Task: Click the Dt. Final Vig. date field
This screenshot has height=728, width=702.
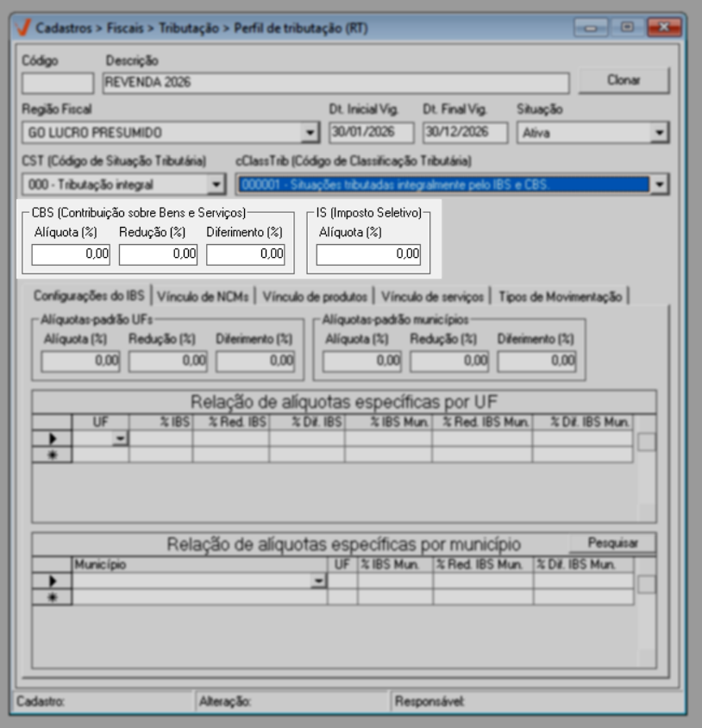Action: pos(465,133)
